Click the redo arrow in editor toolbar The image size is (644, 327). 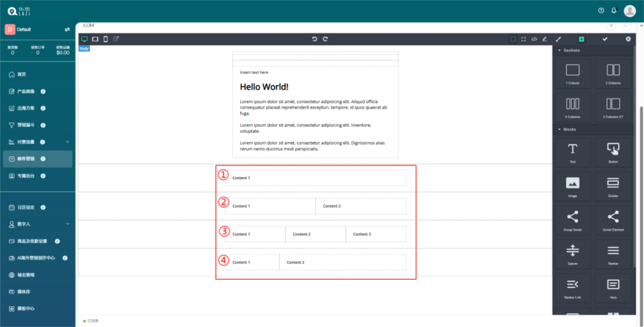pyautogui.click(x=325, y=39)
